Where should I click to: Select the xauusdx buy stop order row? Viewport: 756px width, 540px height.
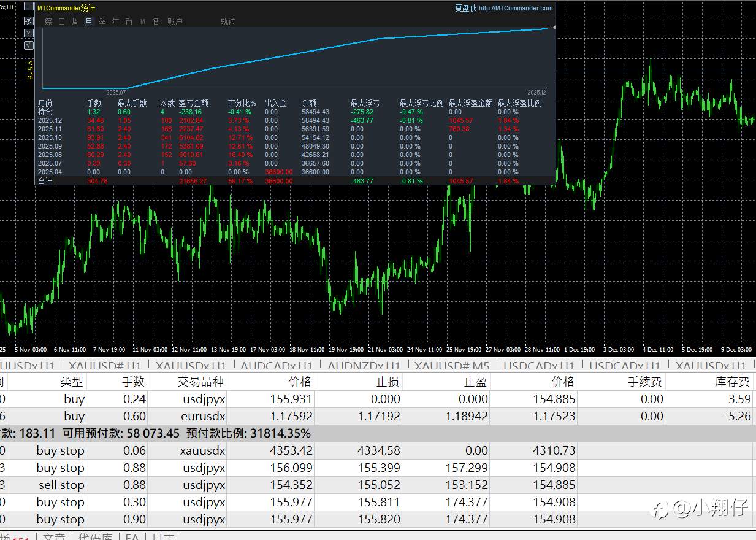203,450
